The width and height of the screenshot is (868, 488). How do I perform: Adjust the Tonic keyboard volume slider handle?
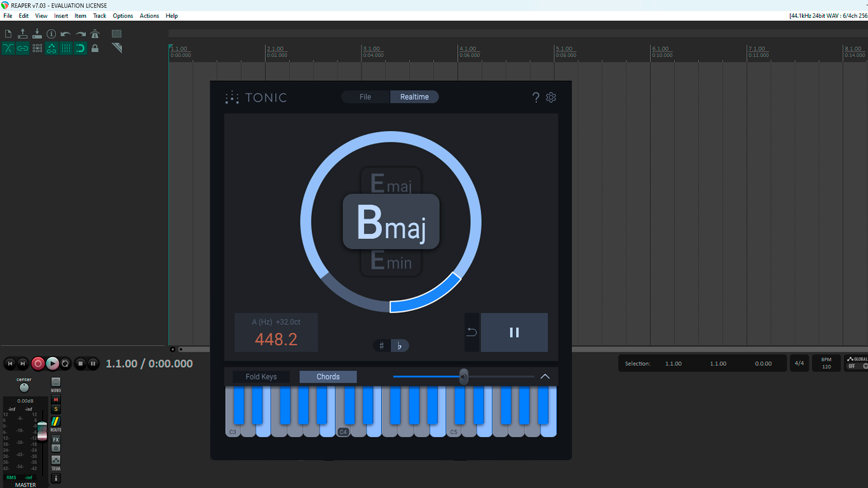(x=464, y=377)
